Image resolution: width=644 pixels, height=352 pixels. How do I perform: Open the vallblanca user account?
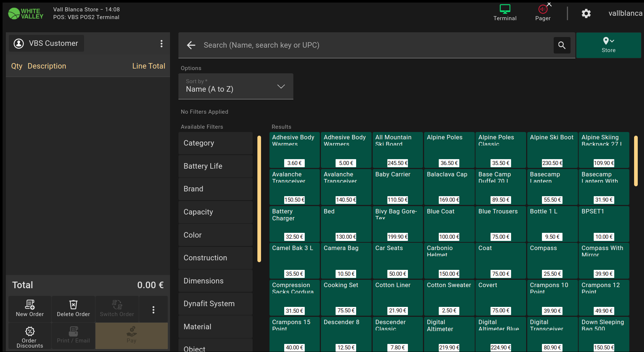coord(625,14)
